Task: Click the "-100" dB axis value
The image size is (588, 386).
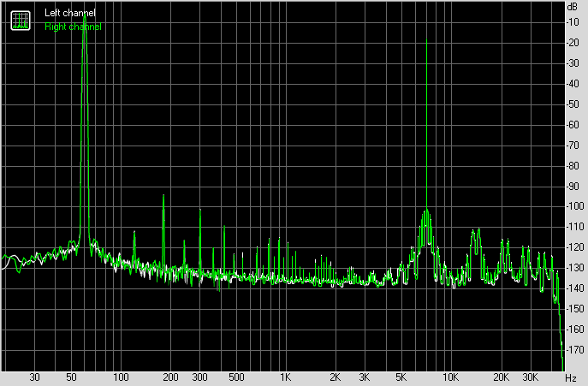Action: [575, 206]
